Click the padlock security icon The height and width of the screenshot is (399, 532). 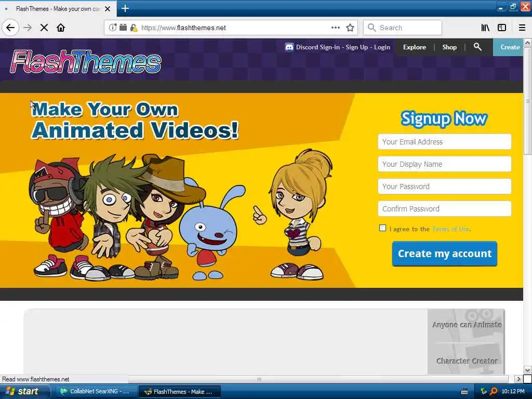point(134,28)
